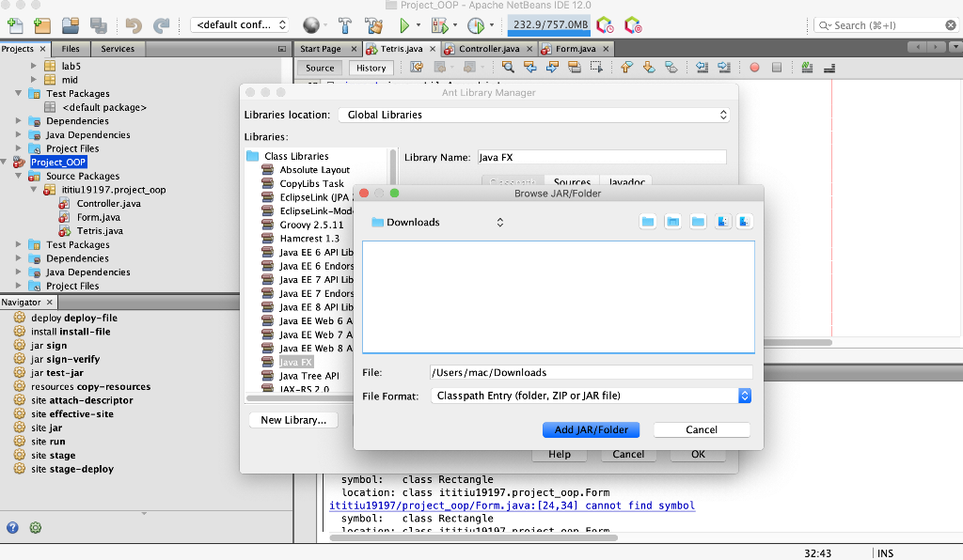
Task: Expand the lab5 package node
Action: [34, 66]
